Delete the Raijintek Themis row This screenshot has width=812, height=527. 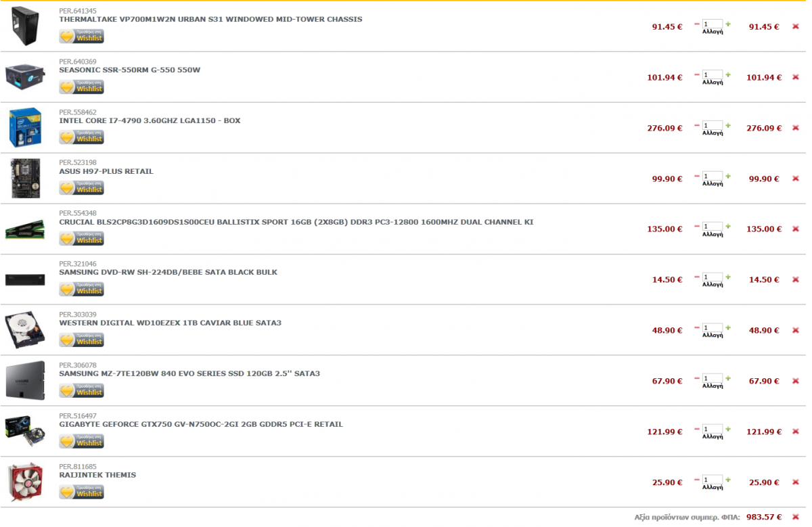pos(796,482)
